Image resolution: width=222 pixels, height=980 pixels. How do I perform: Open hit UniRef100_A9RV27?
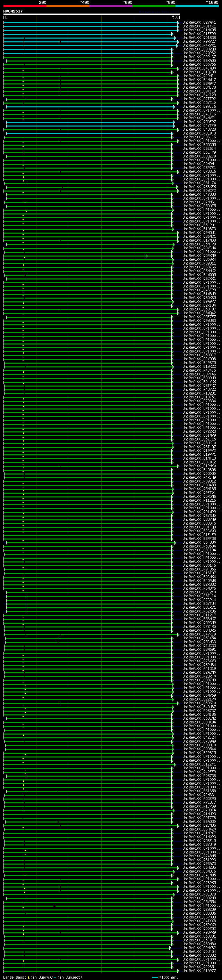199,41
